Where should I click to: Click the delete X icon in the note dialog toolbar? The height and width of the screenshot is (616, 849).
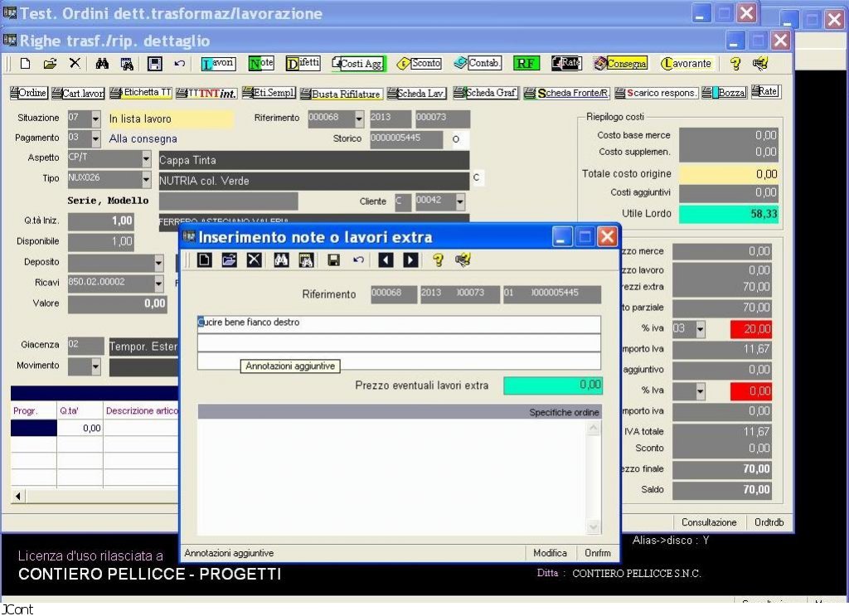pos(255,260)
